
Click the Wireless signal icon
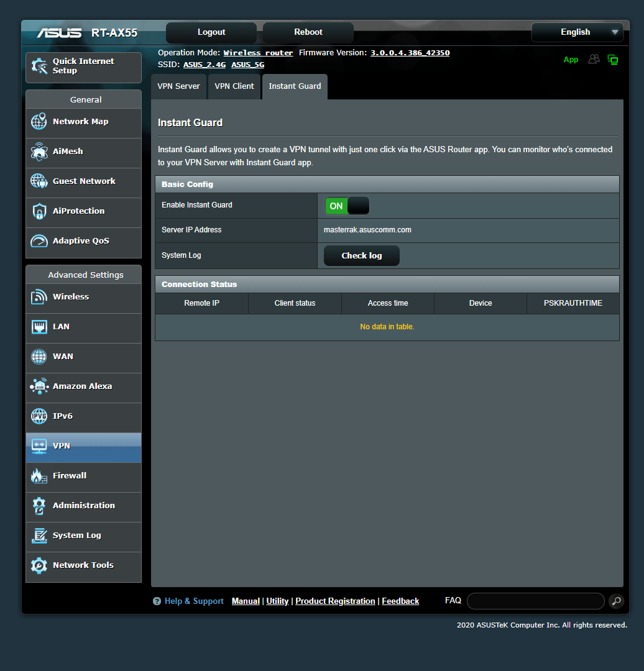click(x=39, y=296)
